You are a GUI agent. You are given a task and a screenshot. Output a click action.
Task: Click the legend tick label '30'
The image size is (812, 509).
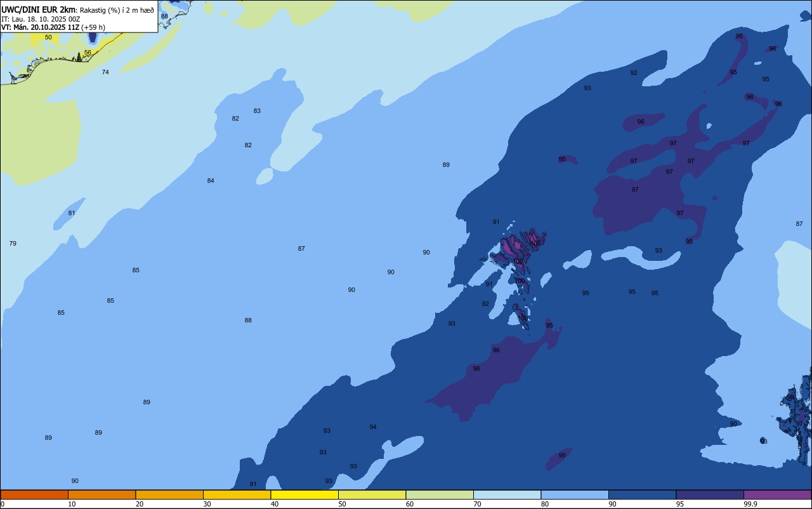[x=207, y=504]
